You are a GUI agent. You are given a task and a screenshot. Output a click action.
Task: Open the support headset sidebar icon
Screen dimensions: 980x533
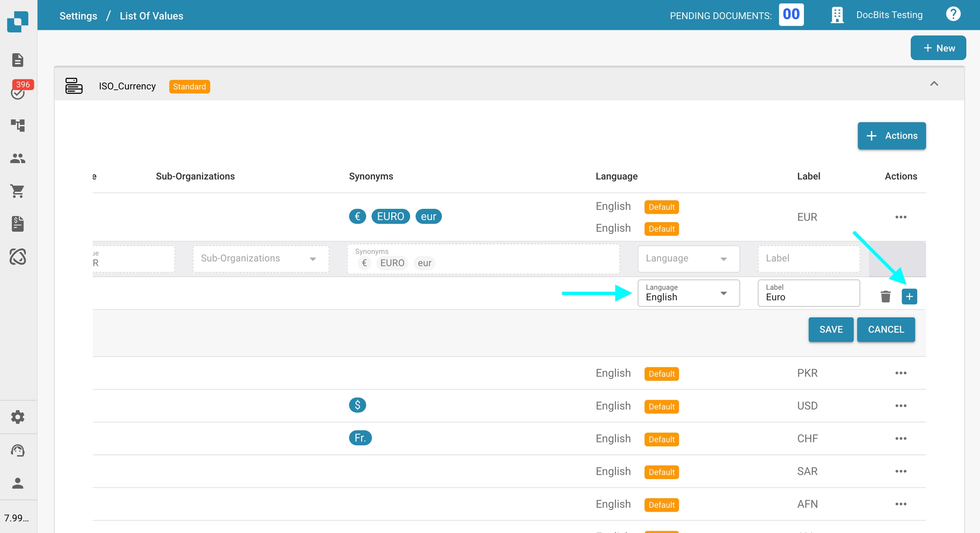[18, 450]
